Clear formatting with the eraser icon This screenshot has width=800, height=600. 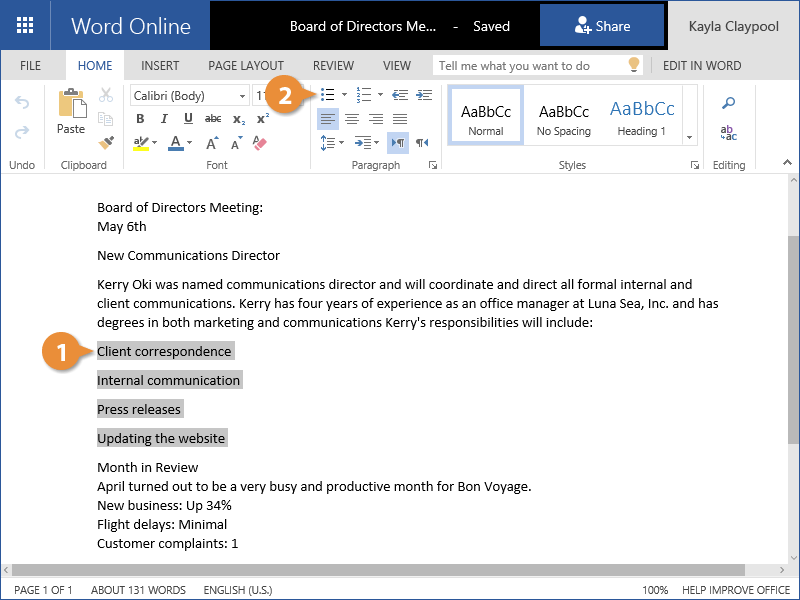[261, 143]
